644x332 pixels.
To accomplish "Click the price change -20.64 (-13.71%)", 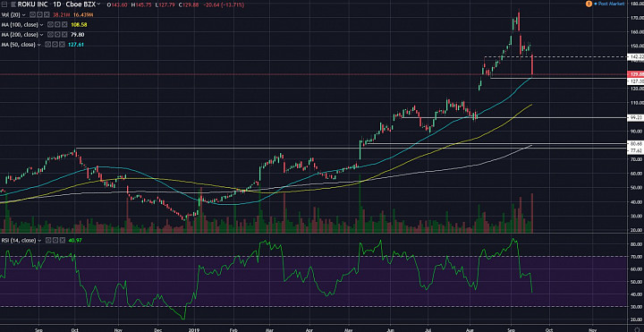I will pyautogui.click(x=224, y=5).
